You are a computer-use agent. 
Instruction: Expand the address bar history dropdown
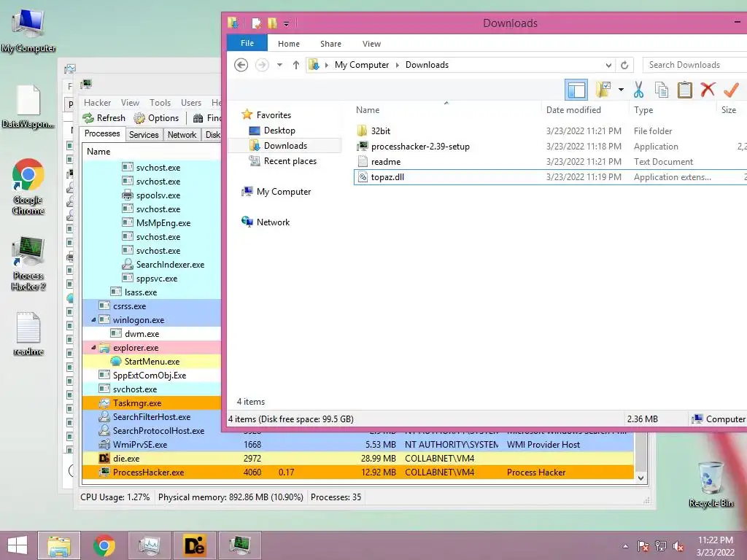[608, 65]
